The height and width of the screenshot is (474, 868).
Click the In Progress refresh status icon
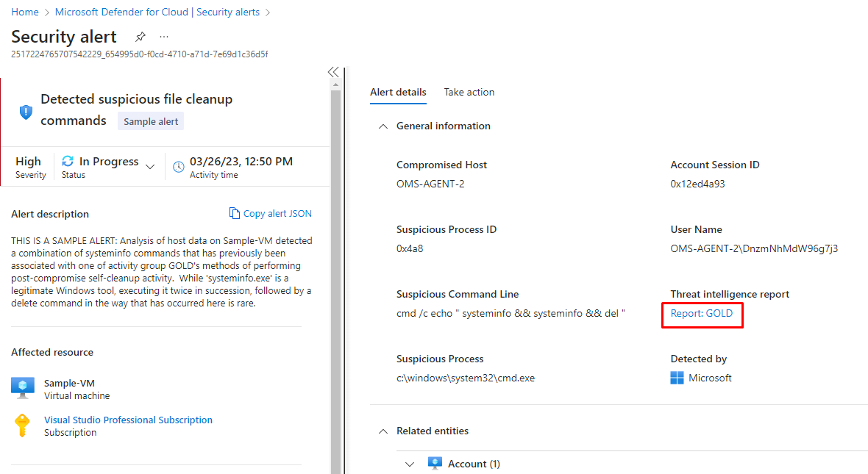(x=68, y=161)
